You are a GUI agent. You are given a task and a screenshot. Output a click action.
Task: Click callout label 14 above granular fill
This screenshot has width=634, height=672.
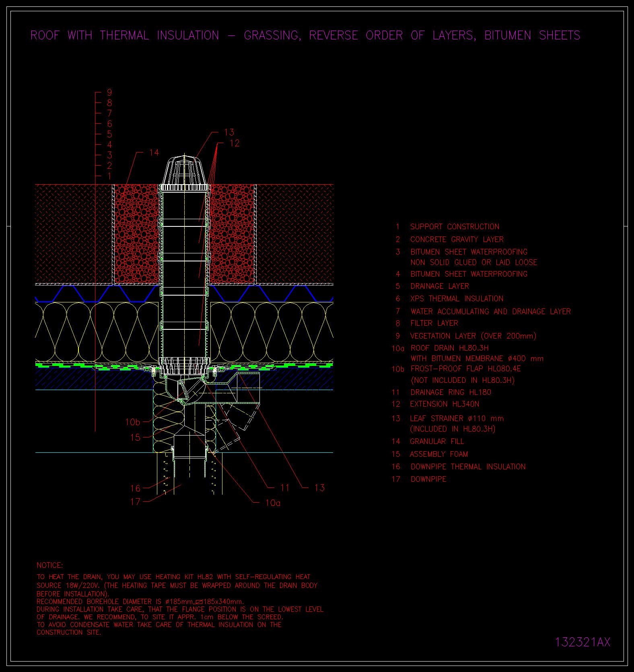[154, 153]
